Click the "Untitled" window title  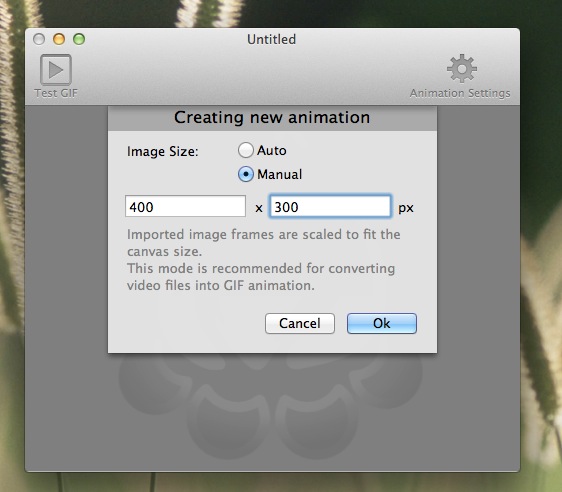click(272, 39)
